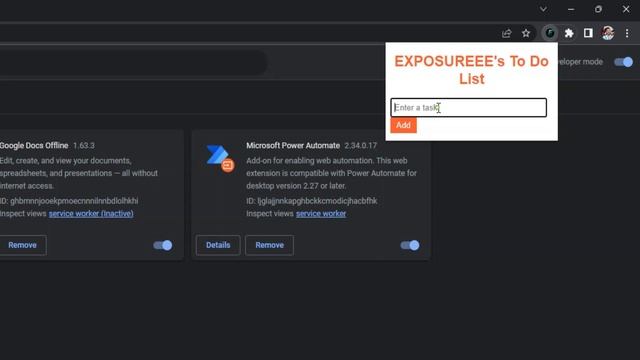Click the extensions search bar
640x360 pixels.
coord(133,62)
